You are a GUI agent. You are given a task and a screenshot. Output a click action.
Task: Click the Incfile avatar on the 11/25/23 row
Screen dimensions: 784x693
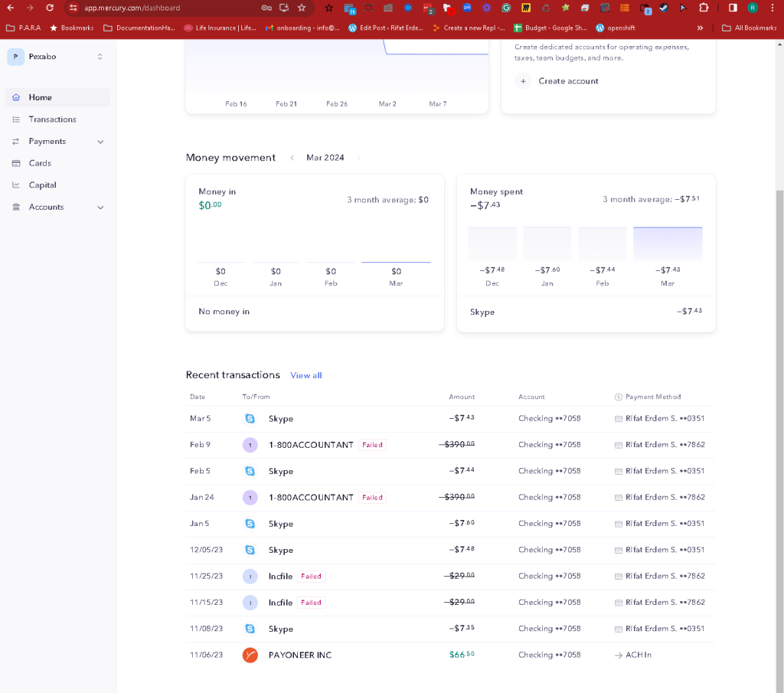click(x=250, y=577)
